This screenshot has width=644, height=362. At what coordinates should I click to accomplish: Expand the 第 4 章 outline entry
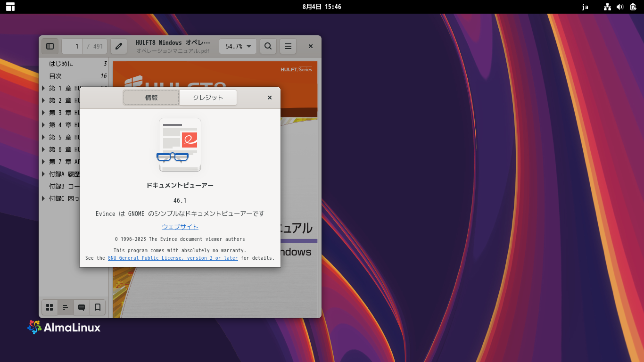click(x=44, y=125)
